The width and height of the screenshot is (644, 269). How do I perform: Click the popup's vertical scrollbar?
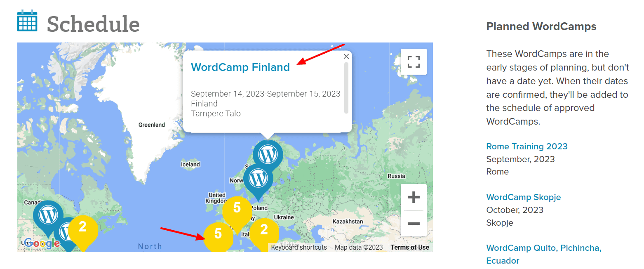click(x=346, y=87)
